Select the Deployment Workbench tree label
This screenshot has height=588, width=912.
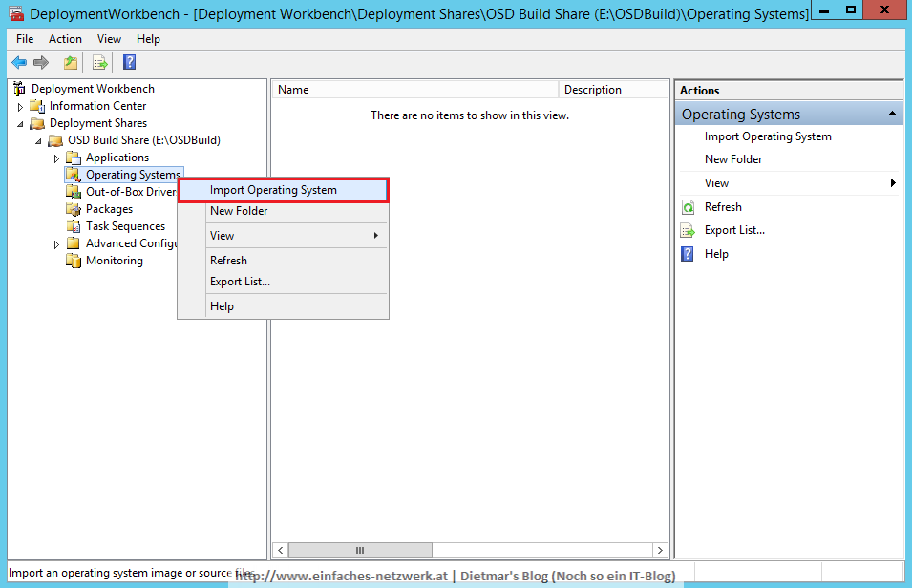pos(93,89)
